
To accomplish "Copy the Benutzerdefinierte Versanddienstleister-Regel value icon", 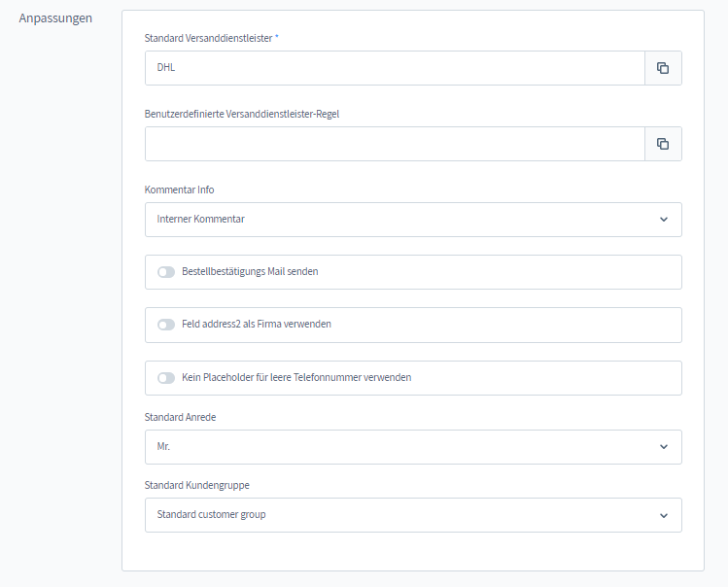I will [x=663, y=144].
